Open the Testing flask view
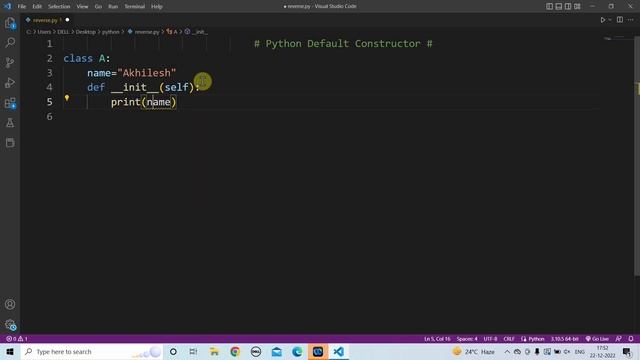This screenshot has width=640, height=360. [10, 122]
